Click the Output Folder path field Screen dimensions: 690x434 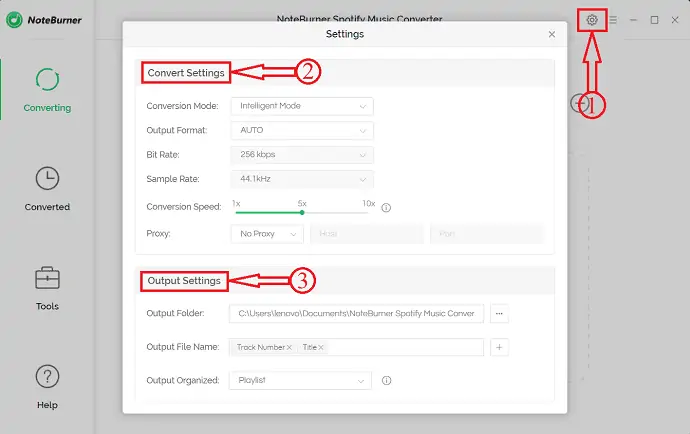pos(356,313)
